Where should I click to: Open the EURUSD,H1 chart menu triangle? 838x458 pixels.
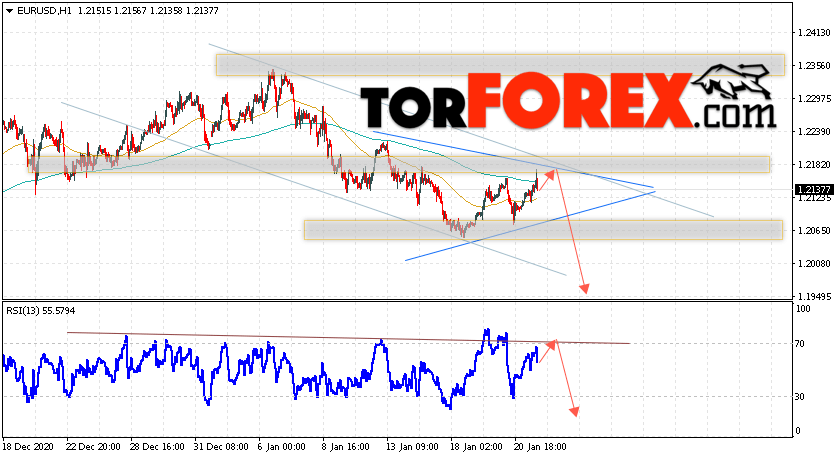click(9, 11)
